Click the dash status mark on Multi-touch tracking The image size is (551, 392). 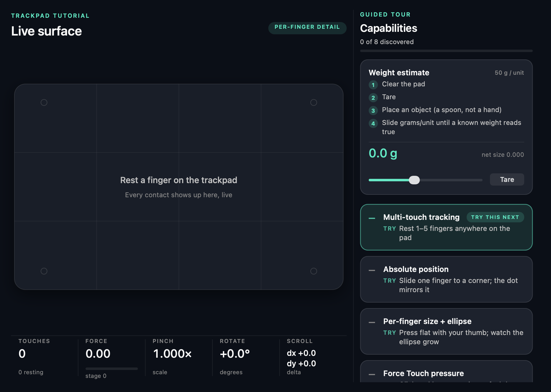coord(372,218)
